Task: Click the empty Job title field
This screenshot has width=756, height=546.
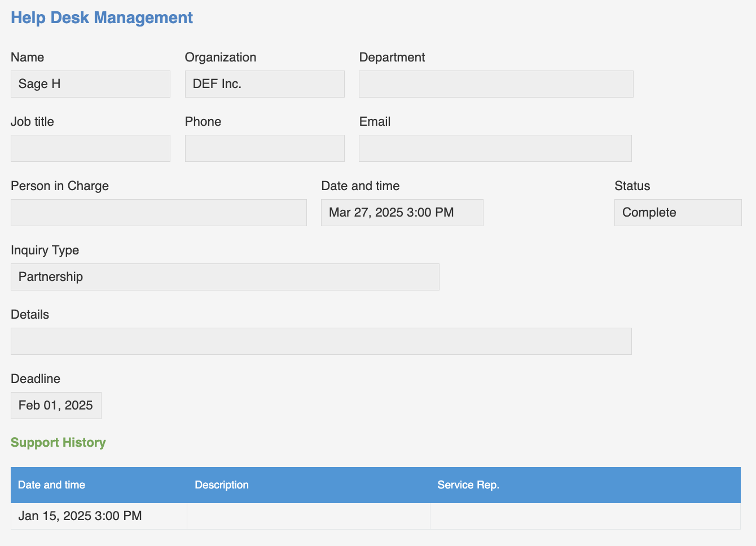Action: 90,148
